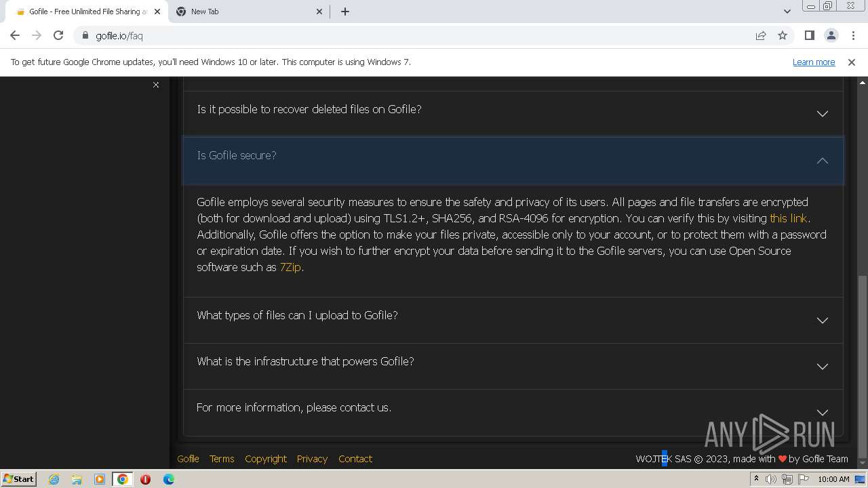Open the browser side panel

[809, 35]
